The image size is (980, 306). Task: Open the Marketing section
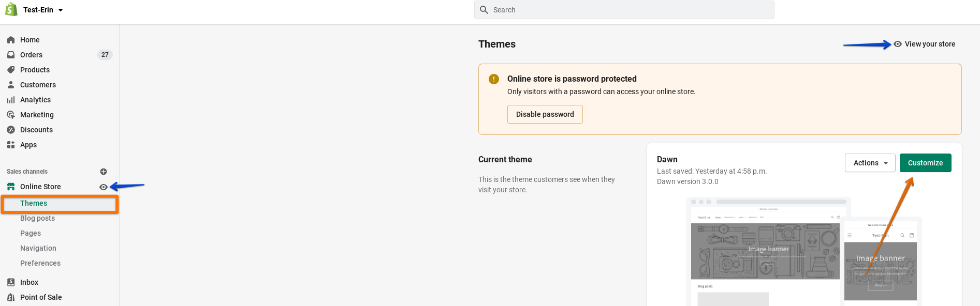pyautogui.click(x=37, y=115)
